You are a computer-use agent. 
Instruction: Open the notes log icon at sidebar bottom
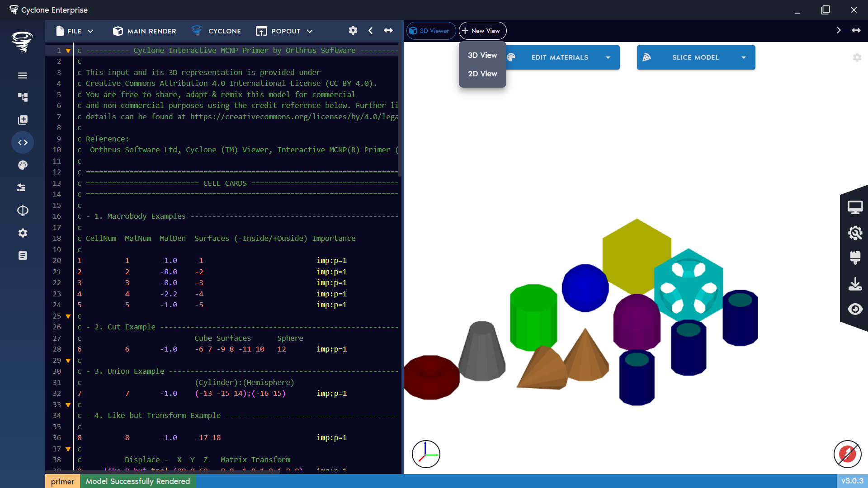point(23,255)
